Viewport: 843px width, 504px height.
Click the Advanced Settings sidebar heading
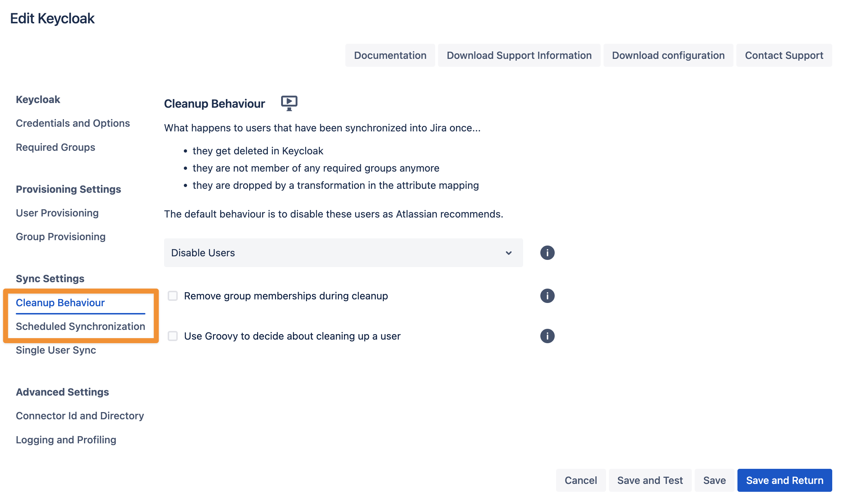tap(62, 392)
